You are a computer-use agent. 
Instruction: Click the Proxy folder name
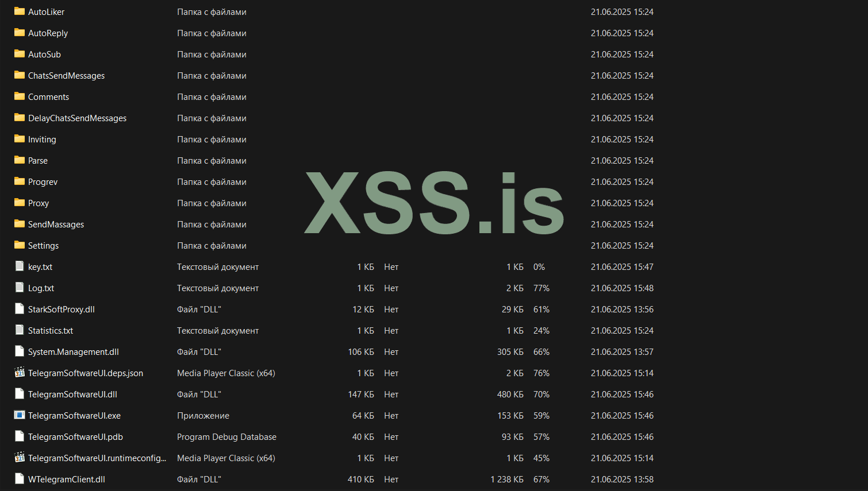coord(39,203)
